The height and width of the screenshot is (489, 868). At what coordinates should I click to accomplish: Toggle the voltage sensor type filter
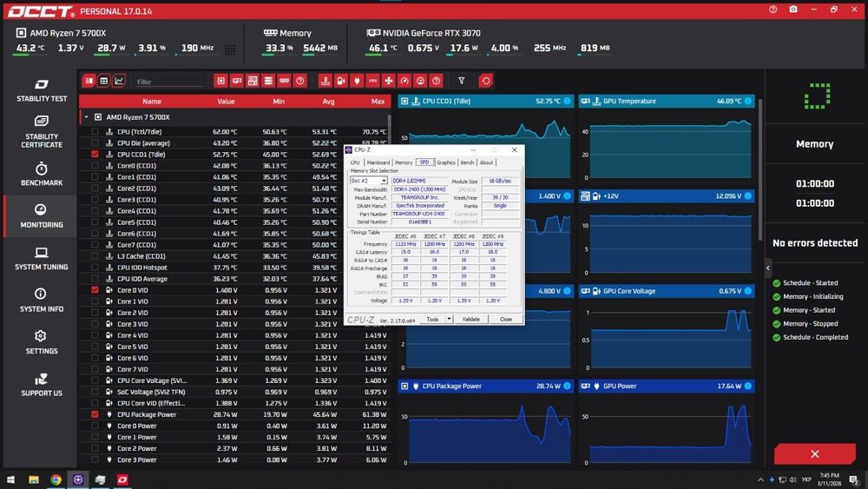coord(341,81)
